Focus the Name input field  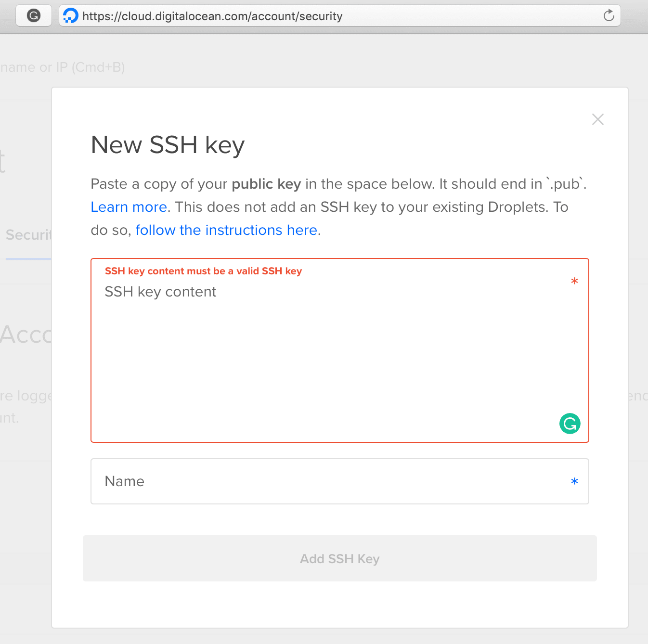pos(340,481)
